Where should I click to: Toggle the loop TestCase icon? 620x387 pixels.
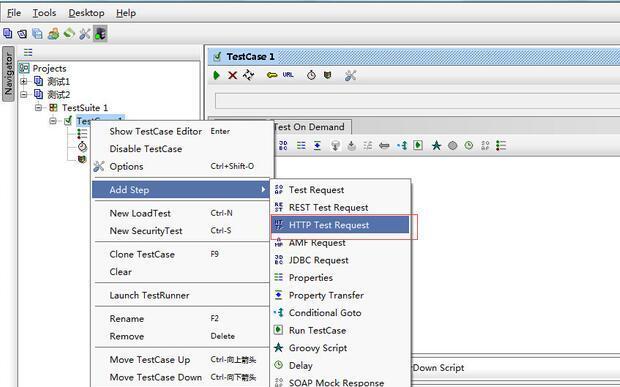tap(249, 75)
